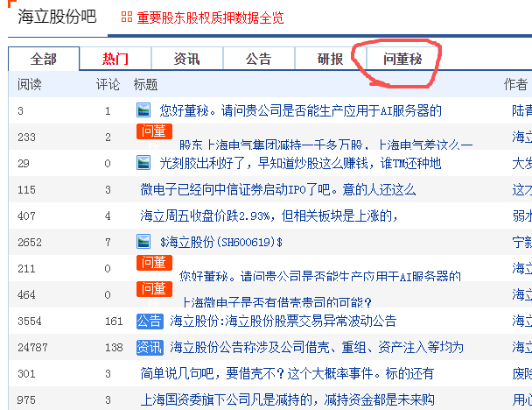Viewport: 532px width, 410px height.
Task: Switch to the 问董秘 tab
Action: click(402, 59)
